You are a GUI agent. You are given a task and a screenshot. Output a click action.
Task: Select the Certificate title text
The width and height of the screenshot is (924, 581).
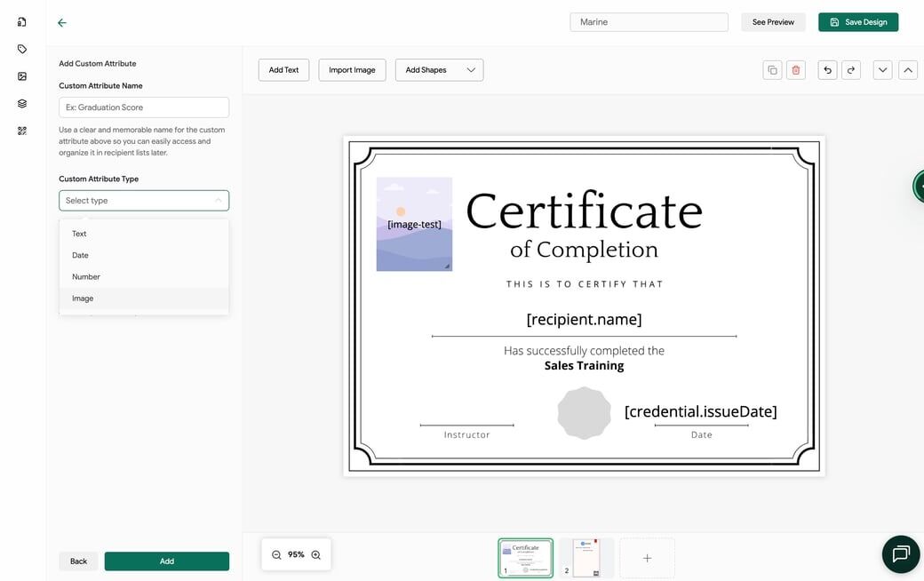coord(584,211)
